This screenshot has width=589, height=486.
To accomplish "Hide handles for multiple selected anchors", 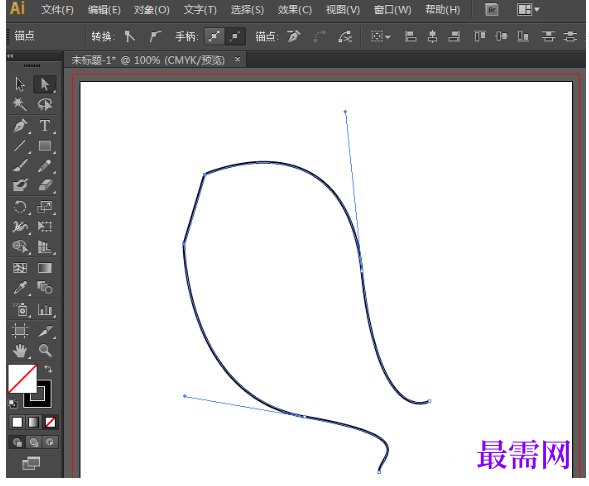I will coord(236,36).
